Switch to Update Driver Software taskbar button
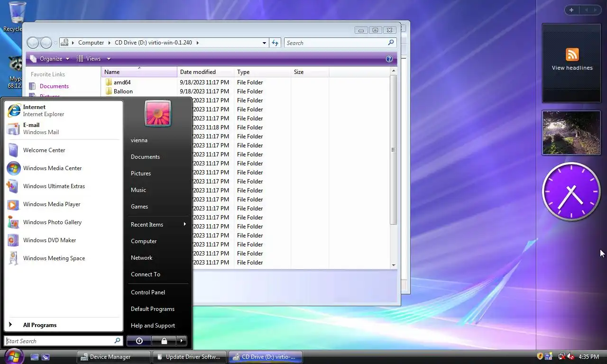This screenshot has height=364, width=607. tap(189, 357)
